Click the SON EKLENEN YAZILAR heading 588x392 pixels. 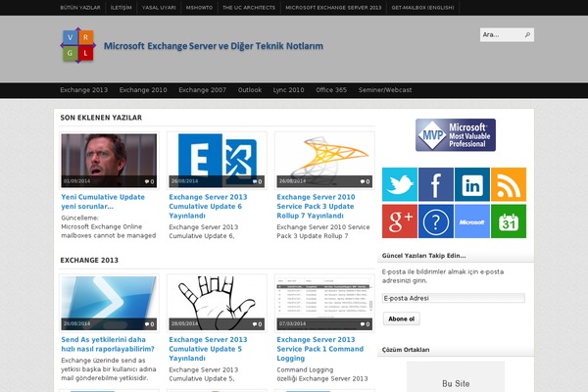click(x=101, y=118)
